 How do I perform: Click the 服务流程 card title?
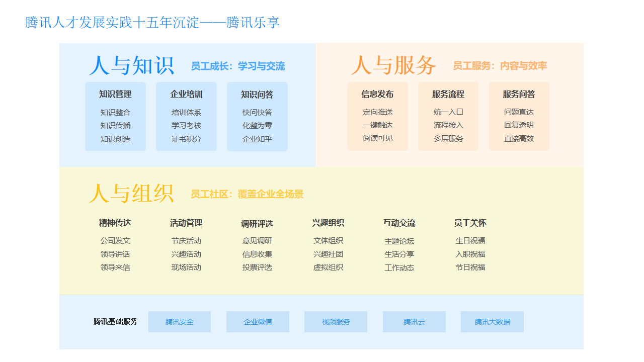pos(448,94)
